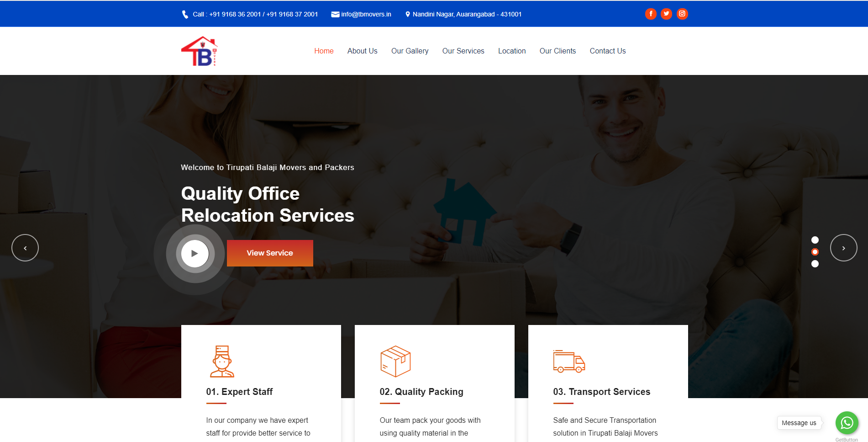The height and width of the screenshot is (442, 868).
Task: Click the Quality Packing box icon
Action: [x=395, y=361]
